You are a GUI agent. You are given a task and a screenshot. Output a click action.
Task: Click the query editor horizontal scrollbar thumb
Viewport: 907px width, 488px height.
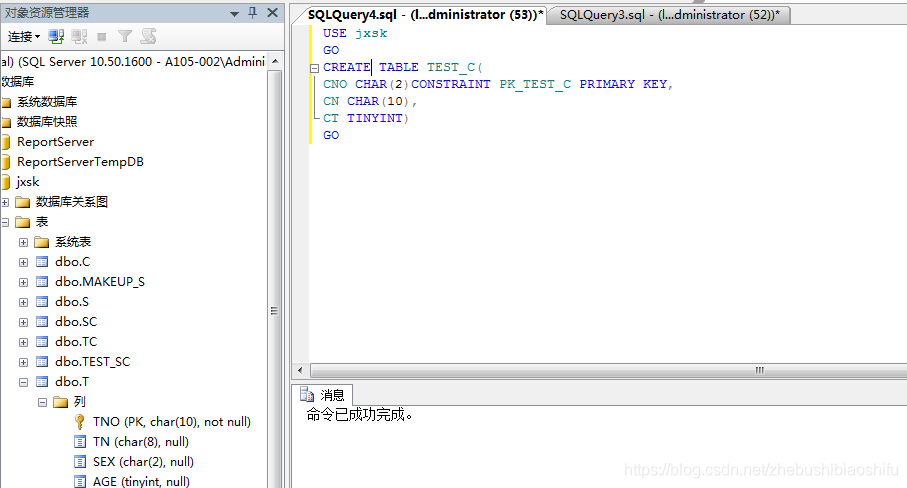pyautogui.click(x=609, y=370)
